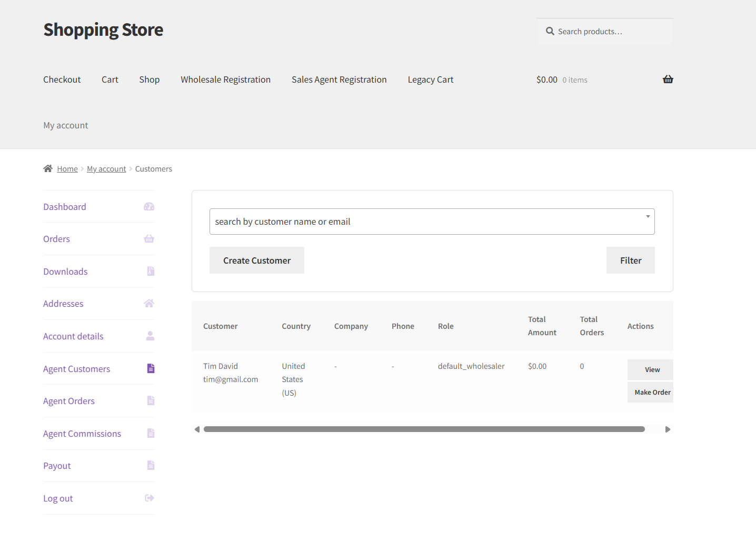This screenshot has height=542, width=756.
Task: Click the Total Orders column header
Action: pyautogui.click(x=592, y=326)
